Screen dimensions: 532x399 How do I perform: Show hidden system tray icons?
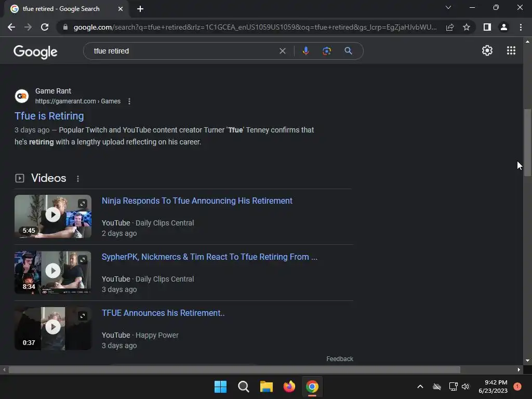tap(420, 387)
